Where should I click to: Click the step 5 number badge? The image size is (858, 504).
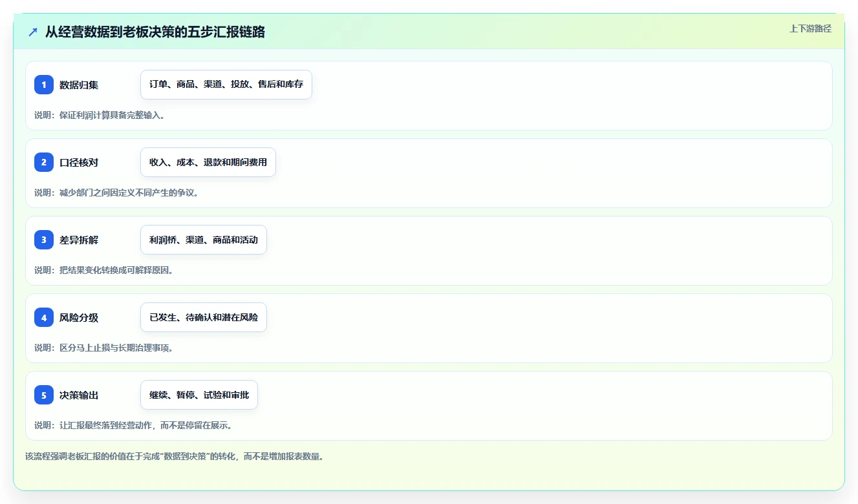(44, 395)
